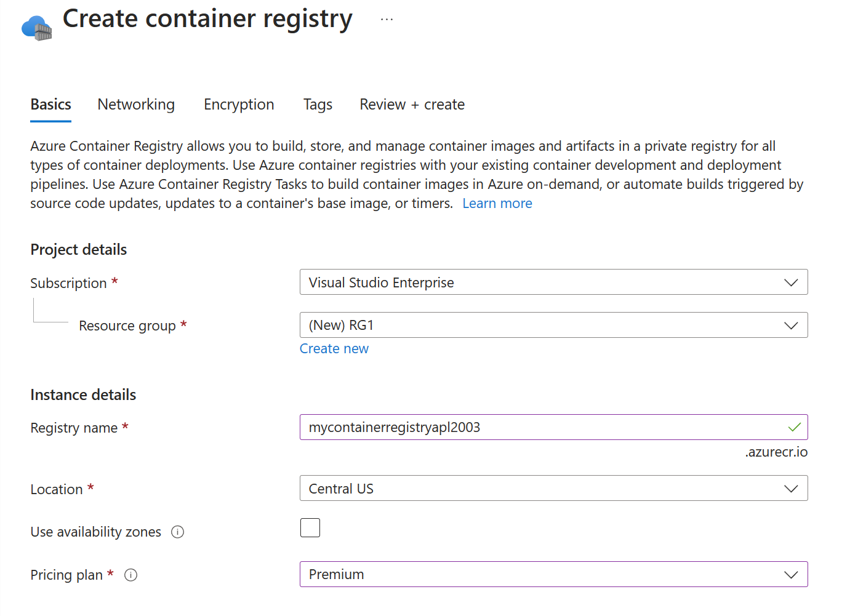Open the Encryption tab

[239, 104]
